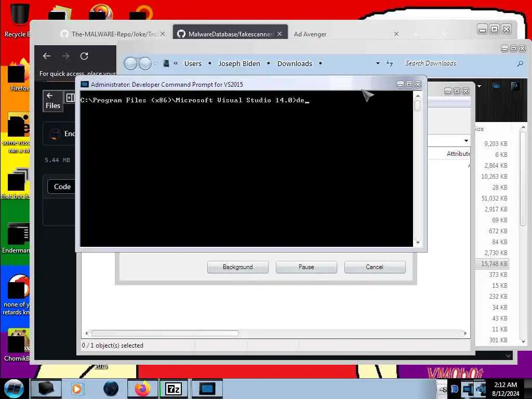Select Downloads in the breadcrumb
532x399 pixels.
point(295,63)
